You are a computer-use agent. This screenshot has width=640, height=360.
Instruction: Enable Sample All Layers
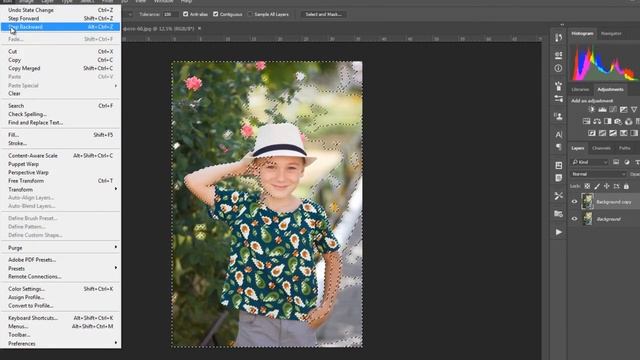pos(250,14)
